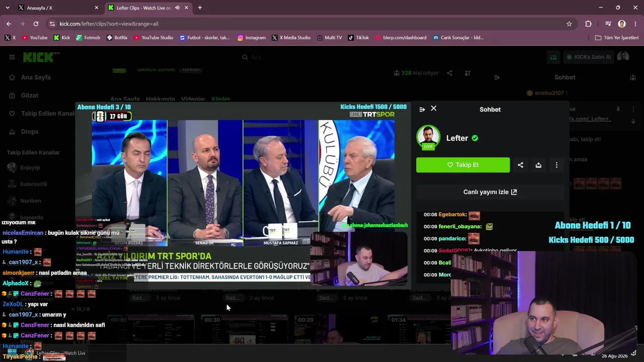This screenshot has height=362, width=644.
Task: Click Canlı yayını izle link
Action: pyautogui.click(x=490, y=192)
